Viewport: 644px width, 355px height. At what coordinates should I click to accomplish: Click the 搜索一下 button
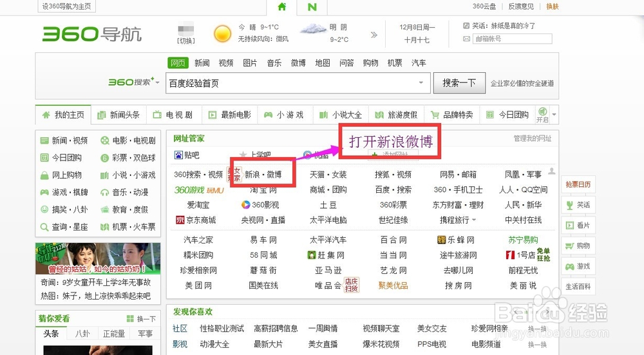(459, 82)
